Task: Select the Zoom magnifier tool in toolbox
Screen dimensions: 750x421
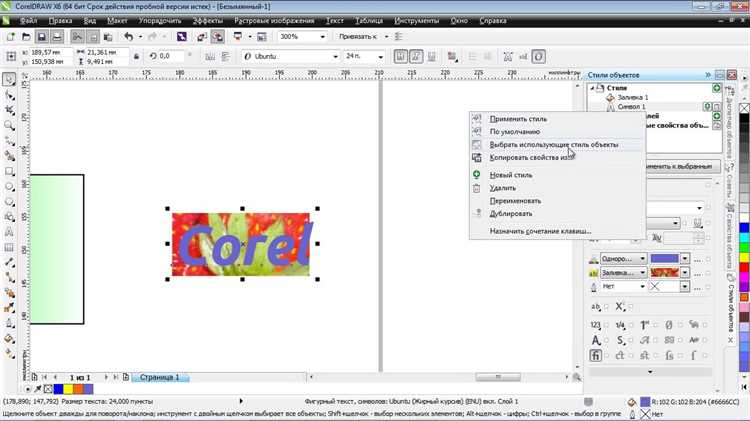Action: (x=9, y=125)
